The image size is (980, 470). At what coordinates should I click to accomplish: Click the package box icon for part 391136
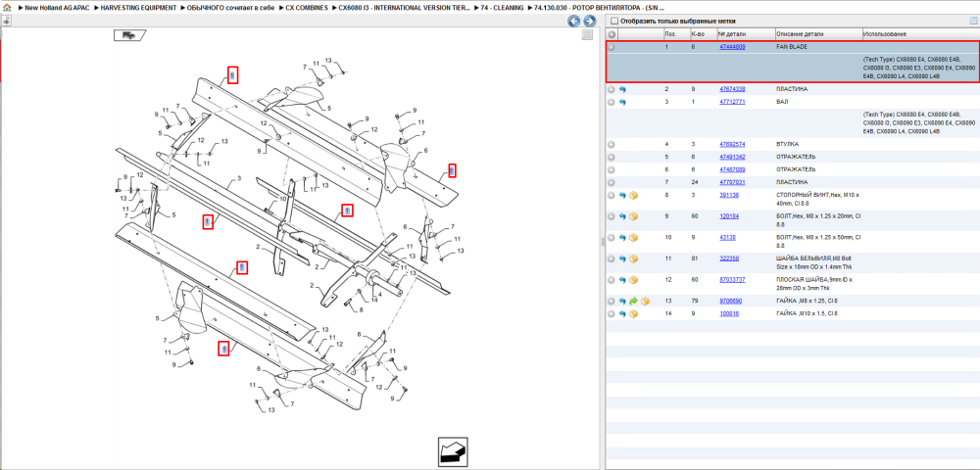634,196
